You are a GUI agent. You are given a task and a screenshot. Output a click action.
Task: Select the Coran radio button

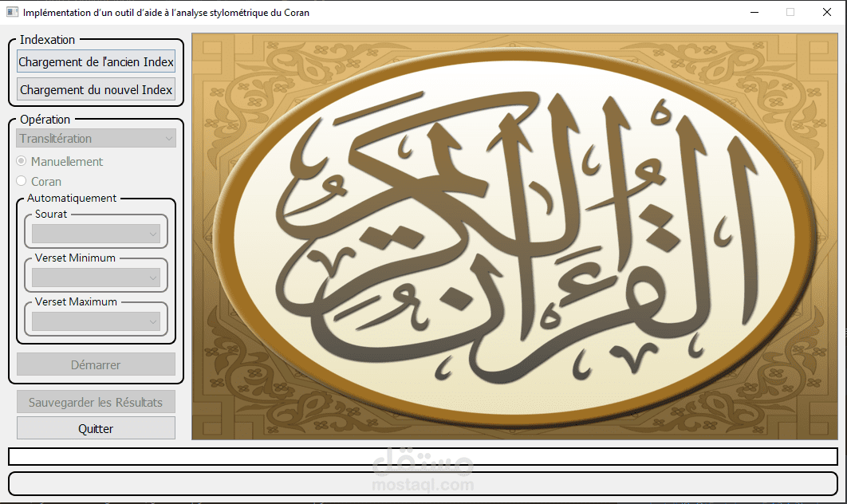pos(22,181)
